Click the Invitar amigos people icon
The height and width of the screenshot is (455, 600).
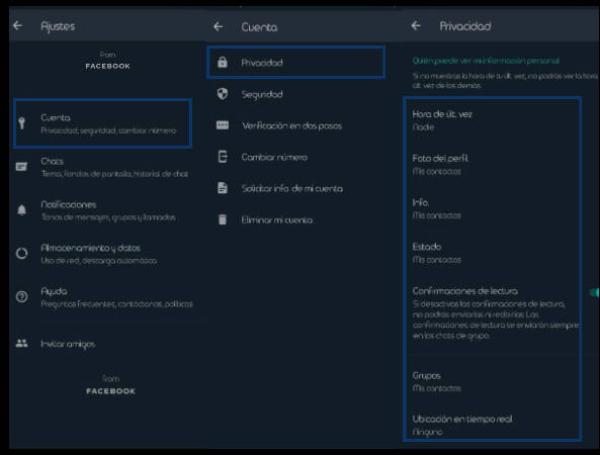coord(22,343)
